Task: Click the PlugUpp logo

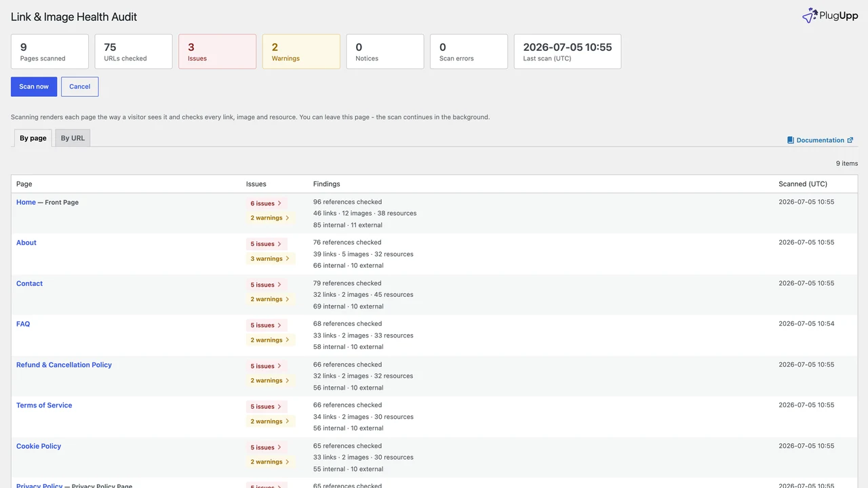Action: pos(829,16)
